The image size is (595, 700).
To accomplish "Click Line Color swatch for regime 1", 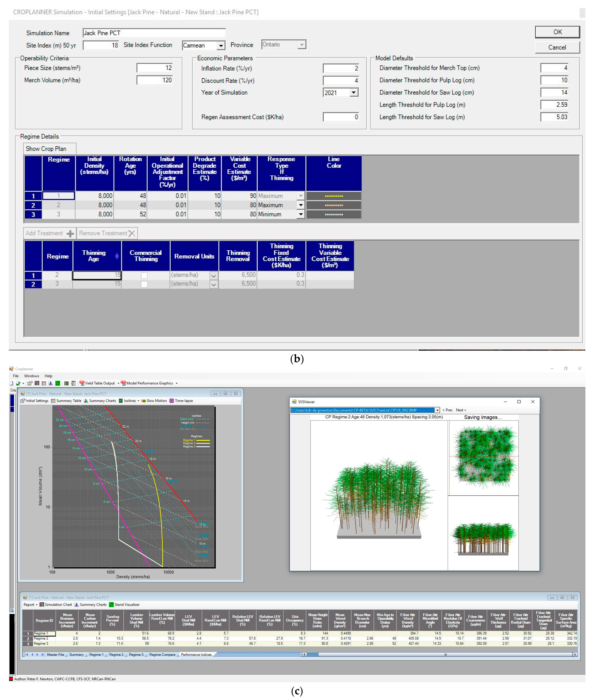I will point(333,196).
